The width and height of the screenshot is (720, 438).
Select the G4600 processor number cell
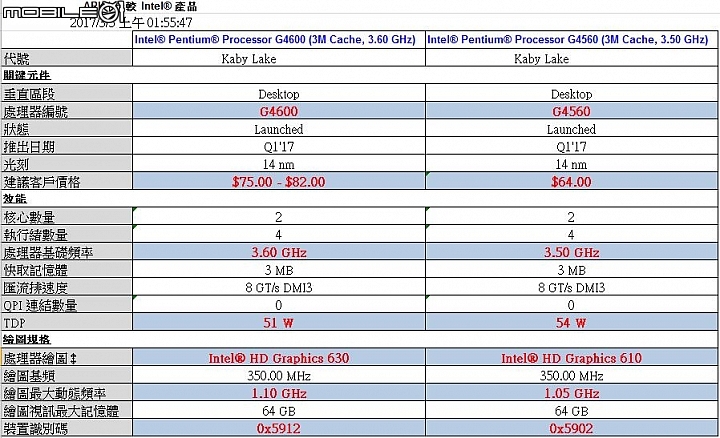pyautogui.click(x=279, y=111)
